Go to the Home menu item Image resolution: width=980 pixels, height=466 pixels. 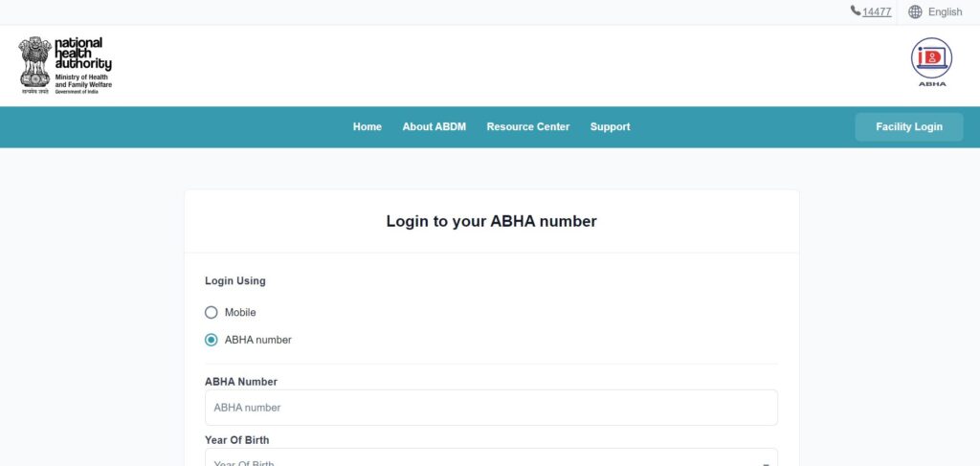367,127
